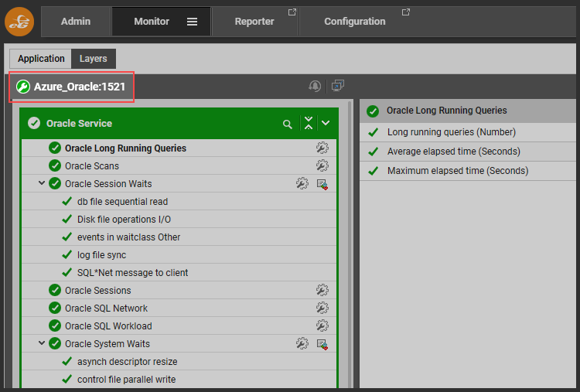Click the Oracle Service layer title
Viewport: 580px width, 392px height.
click(79, 124)
